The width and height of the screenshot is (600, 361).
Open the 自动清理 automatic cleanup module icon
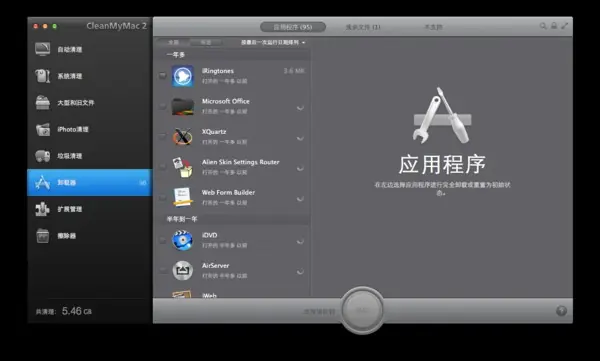tap(42, 49)
